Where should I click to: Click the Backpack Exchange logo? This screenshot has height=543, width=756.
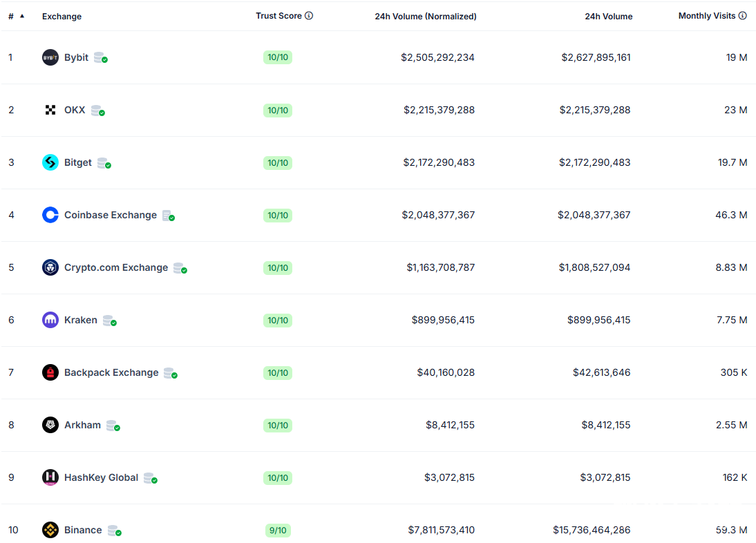(x=50, y=372)
